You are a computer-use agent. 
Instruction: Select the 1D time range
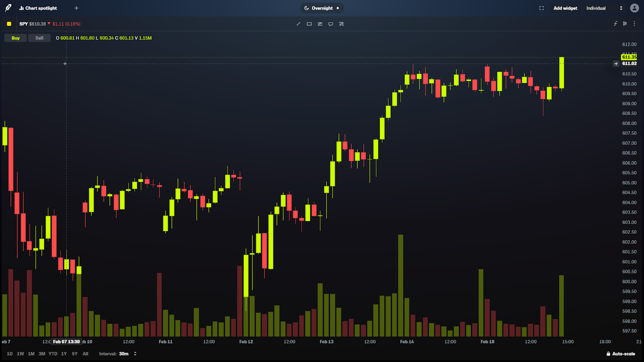tap(10, 354)
